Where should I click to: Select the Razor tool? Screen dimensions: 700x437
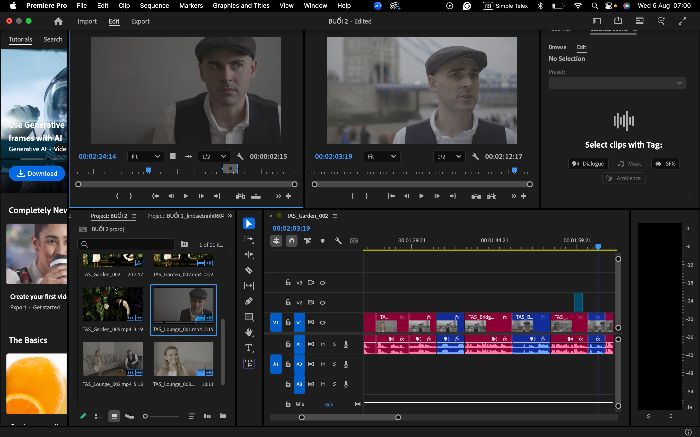coord(249,270)
